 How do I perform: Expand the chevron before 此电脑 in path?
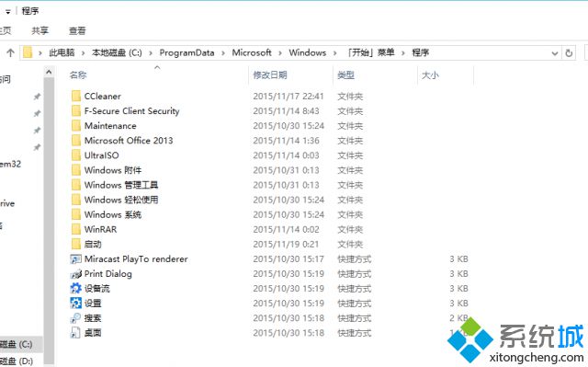click(40, 53)
